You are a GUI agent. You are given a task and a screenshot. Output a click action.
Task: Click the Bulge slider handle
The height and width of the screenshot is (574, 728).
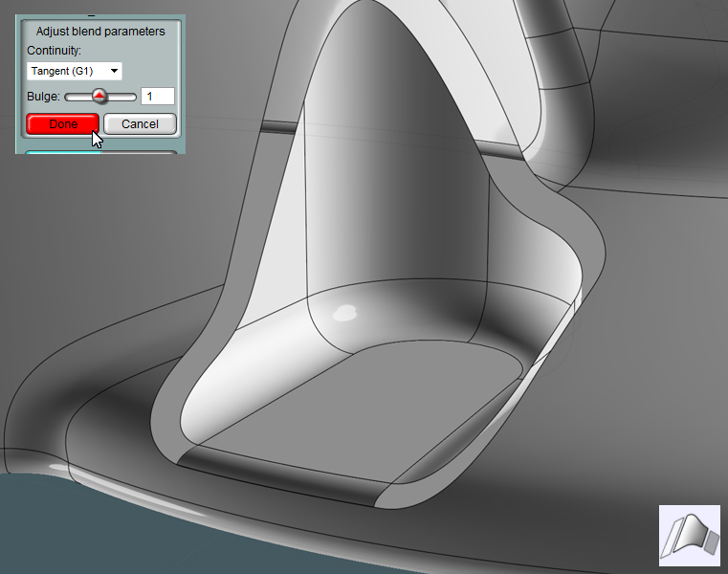click(x=99, y=96)
